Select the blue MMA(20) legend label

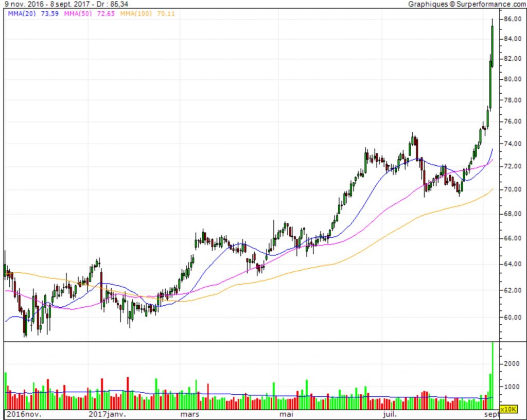[x=21, y=13]
